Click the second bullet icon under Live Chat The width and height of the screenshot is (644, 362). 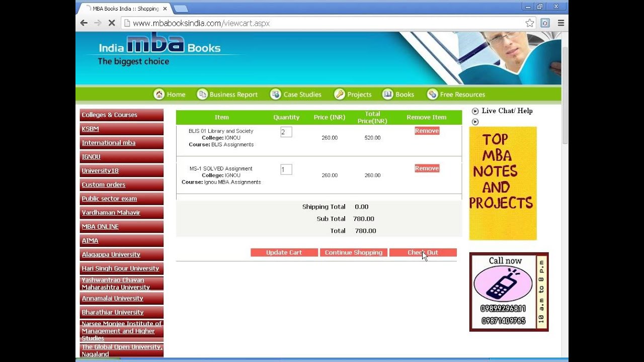[x=475, y=122]
